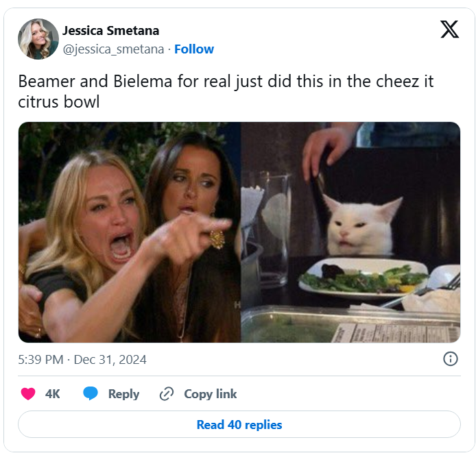Click the 4K likes count

point(53,394)
